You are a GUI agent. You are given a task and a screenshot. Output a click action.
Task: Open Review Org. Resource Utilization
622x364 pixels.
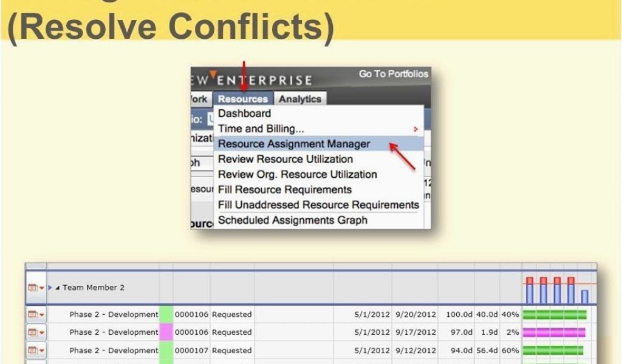click(x=297, y=174)
